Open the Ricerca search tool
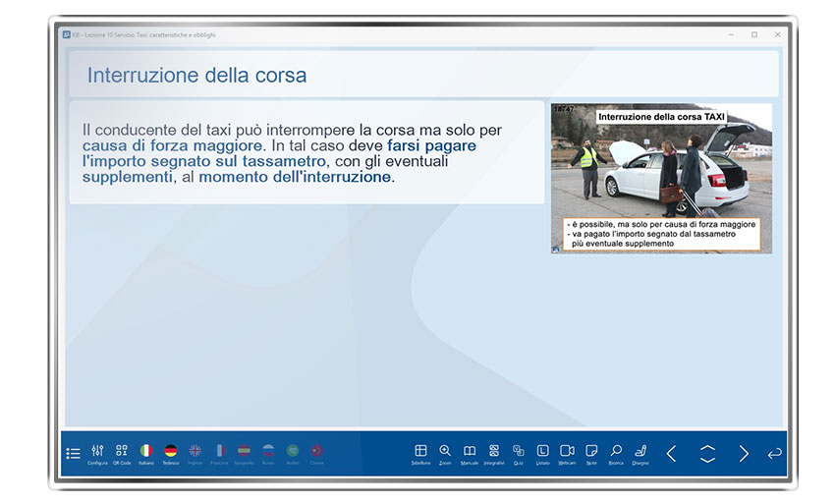This screenshot has height=504, width=835. [616, 452]
